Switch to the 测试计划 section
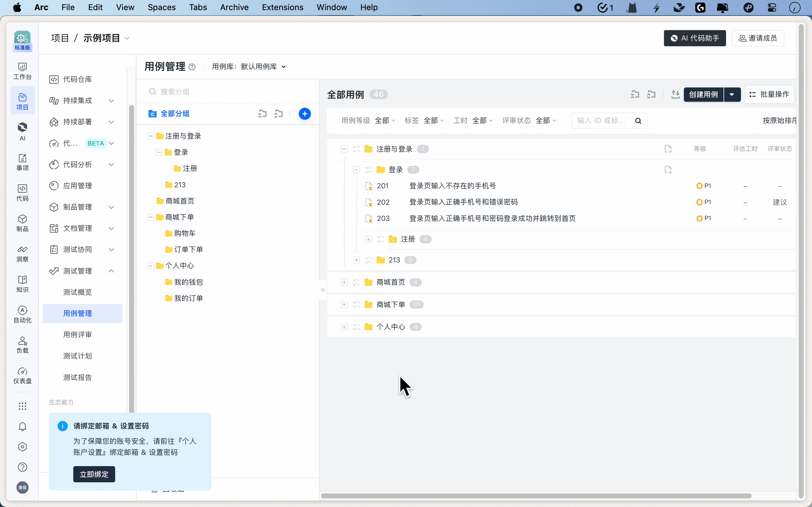 click(77, 356)
